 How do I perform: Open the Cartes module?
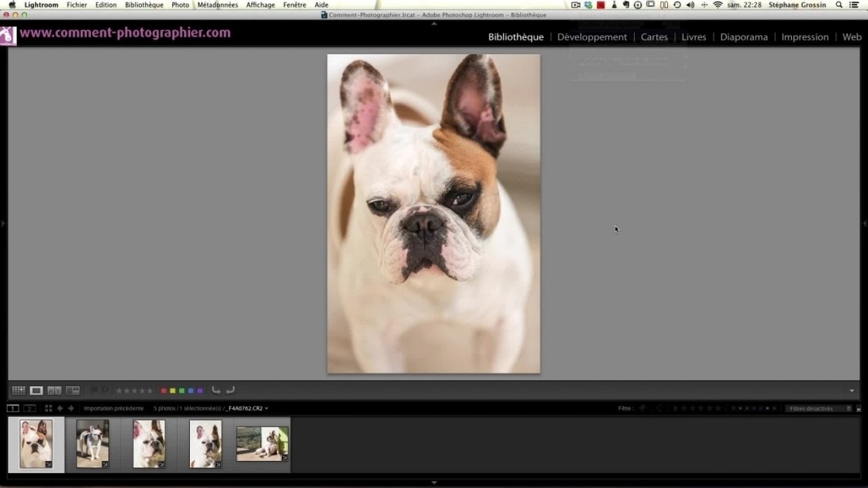(x=654, y=37)
